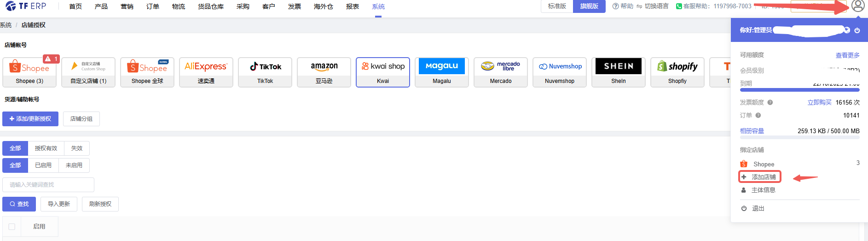Tick the checkbox in the table header

pyautogui.click(x=12, y=227)
